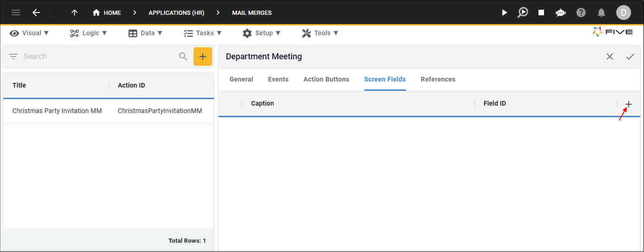644x252 pixels.
Task: Open the Setup menu
Action: (262, 33)
